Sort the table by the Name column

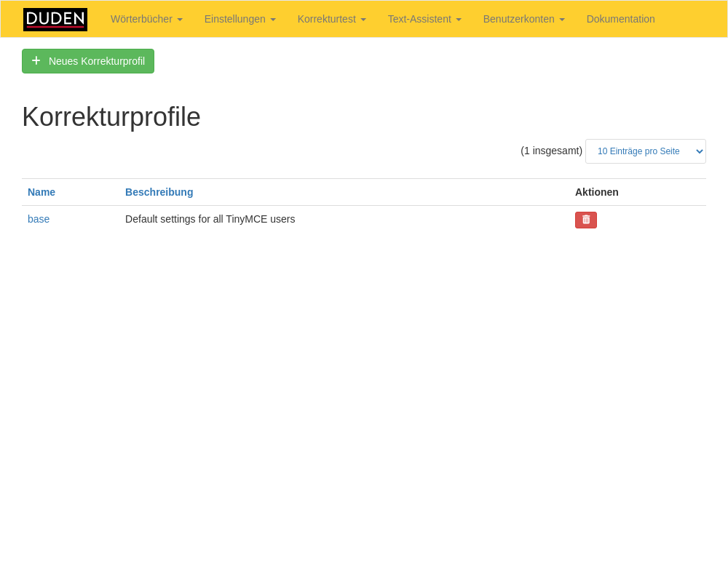[41, 192]
